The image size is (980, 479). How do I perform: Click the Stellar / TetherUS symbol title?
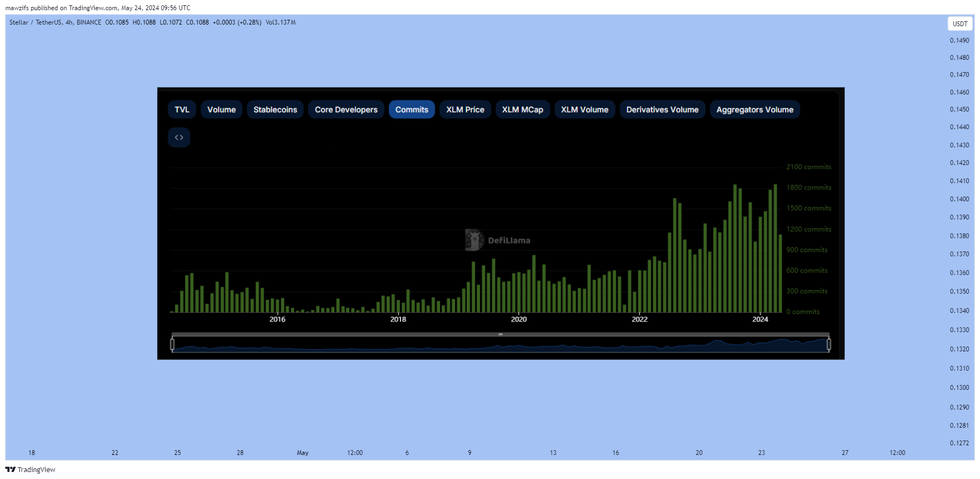click(35, 22)
